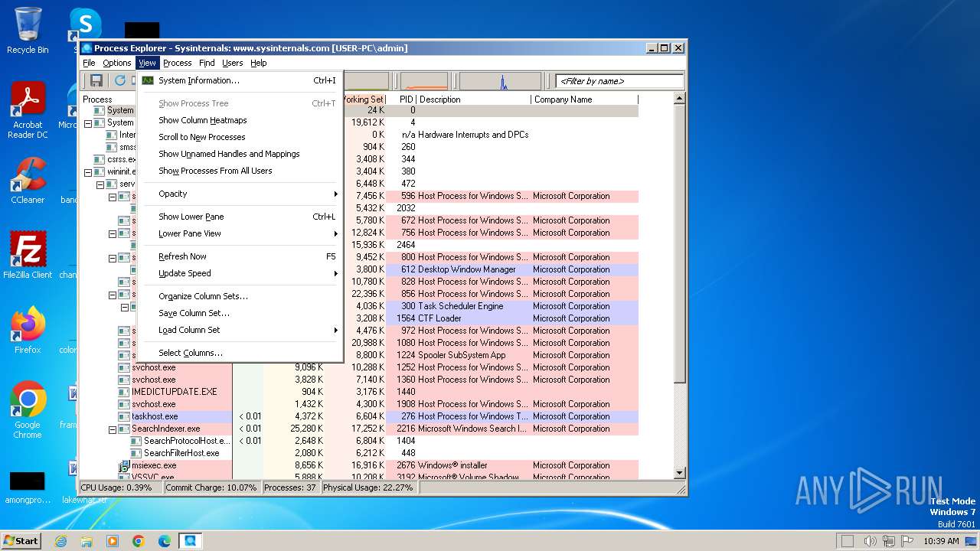
Task: Expand the Lower Pane View submenu
Action: tap(240, 233)
